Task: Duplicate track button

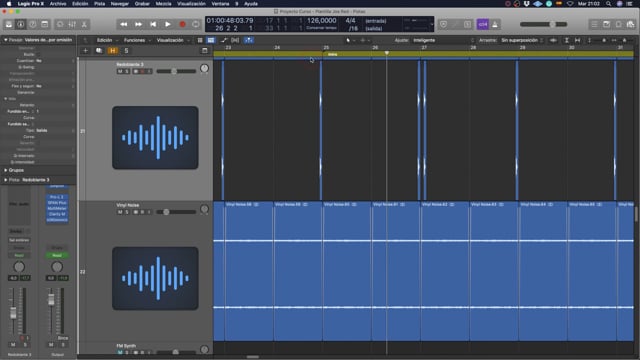Action: [x=99, y=51]
